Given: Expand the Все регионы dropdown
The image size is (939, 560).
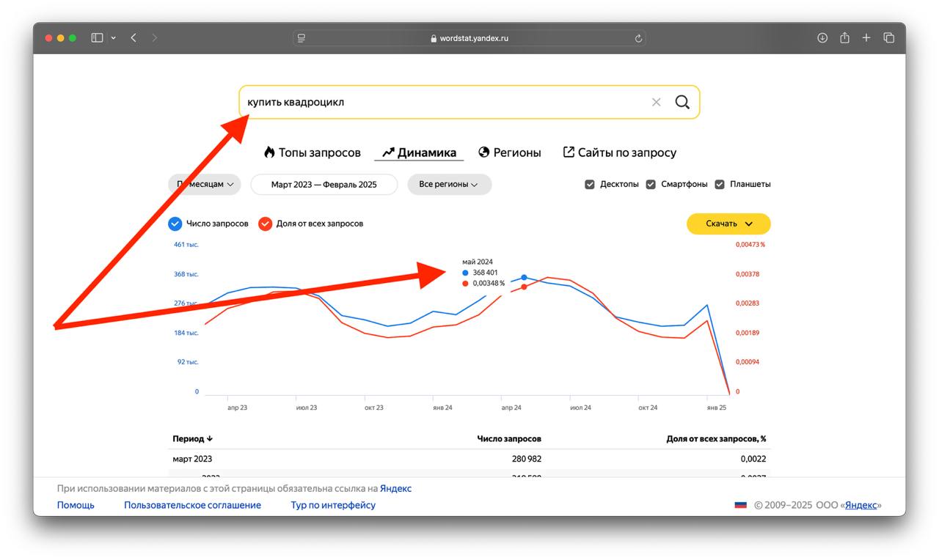Looking at the screenshot, I should click(x=449, y=185).
